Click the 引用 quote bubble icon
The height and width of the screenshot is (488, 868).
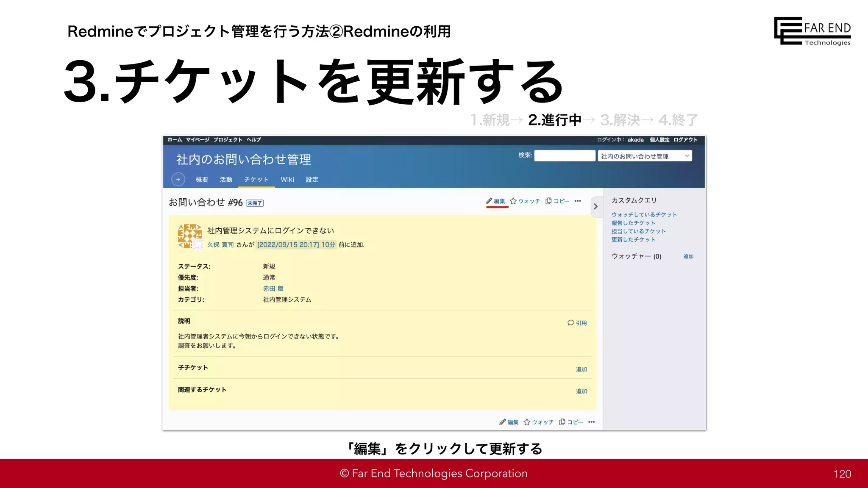(571, 323)
